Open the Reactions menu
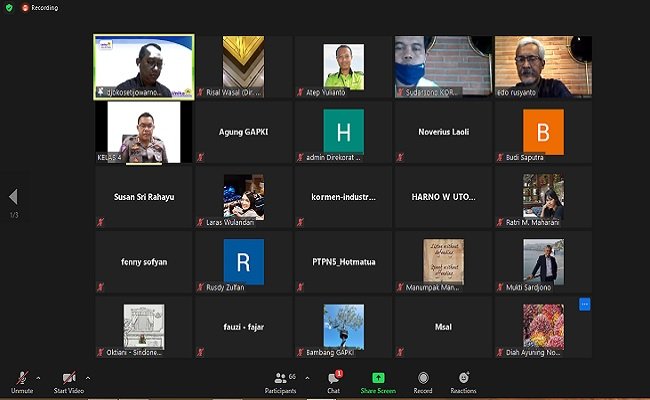650x400 pixels. pyautogui.click(x=463, y=380)
